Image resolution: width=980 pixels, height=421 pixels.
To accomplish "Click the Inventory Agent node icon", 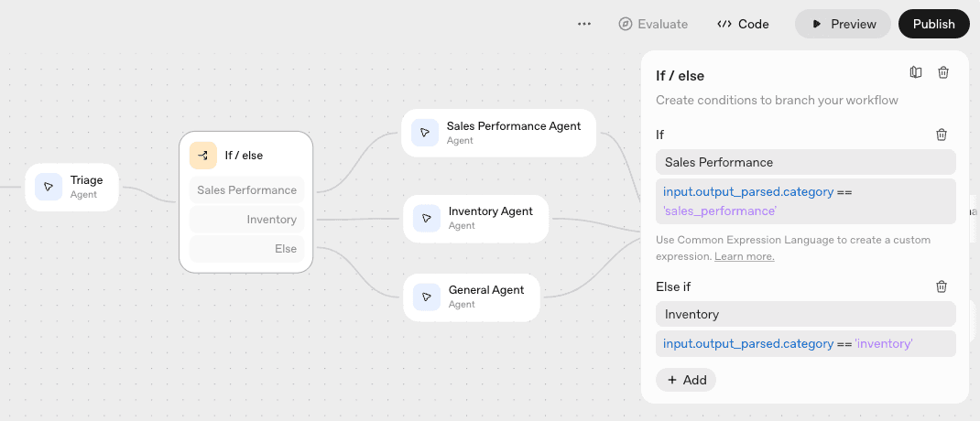I will pos(426,218).
